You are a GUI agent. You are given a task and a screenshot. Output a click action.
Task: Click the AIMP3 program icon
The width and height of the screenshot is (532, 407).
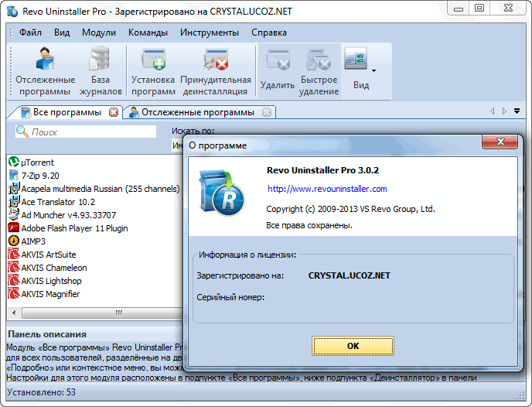[x=14, y=241]
